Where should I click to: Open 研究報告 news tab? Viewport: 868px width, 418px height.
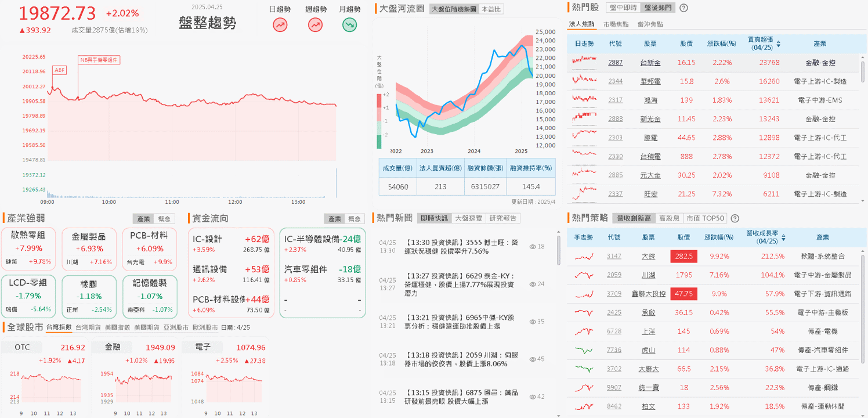coord(502,218)
